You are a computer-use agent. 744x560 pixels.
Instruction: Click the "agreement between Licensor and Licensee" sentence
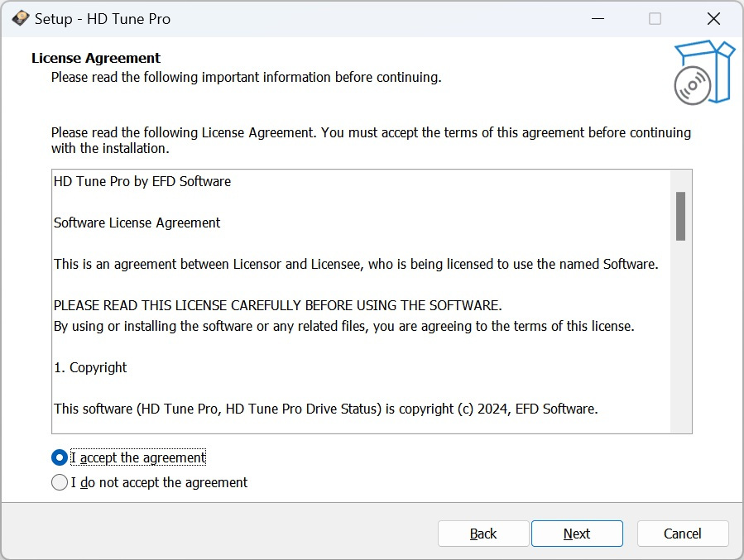(356, 265)
